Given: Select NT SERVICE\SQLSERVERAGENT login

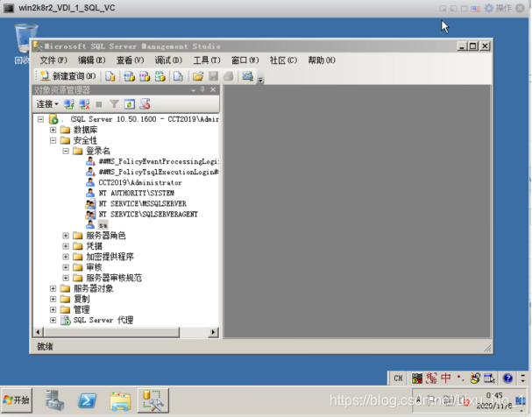Looking at the screenshot, I should (148, 215).
